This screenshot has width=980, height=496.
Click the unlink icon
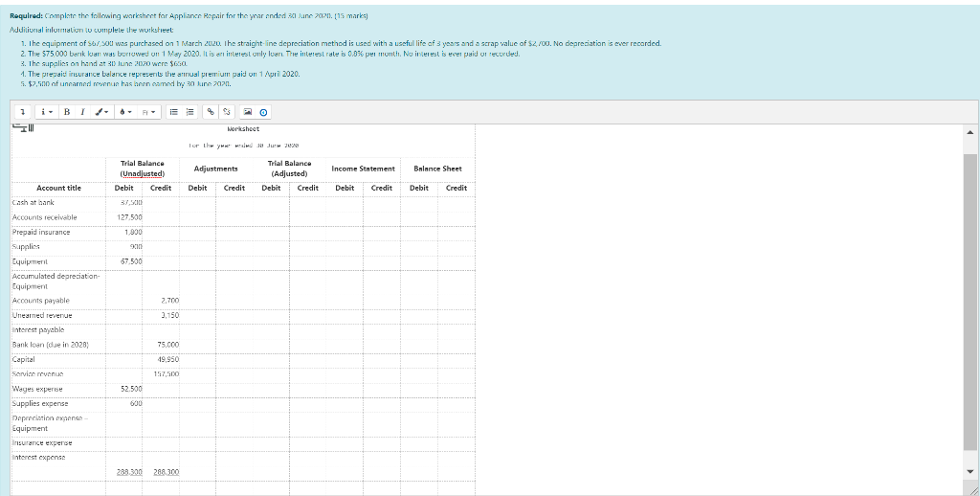pyautogui.click(x=228, y=112)
